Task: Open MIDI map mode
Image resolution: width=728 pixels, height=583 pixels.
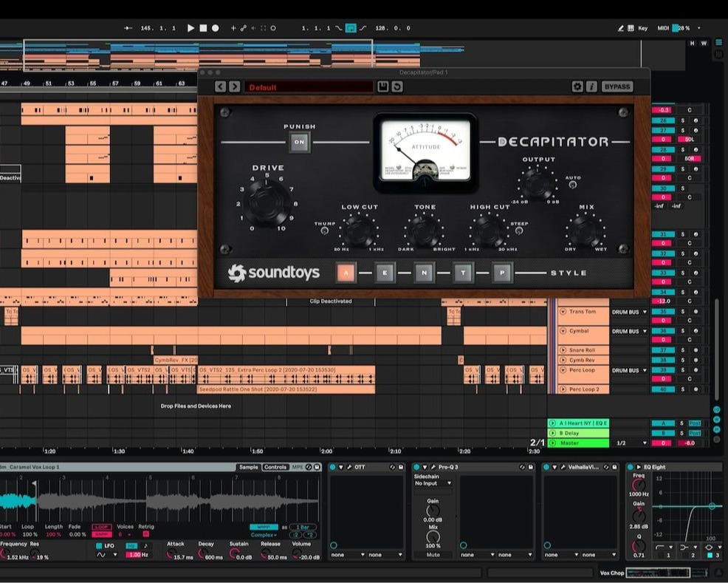Action: click(x=663, y=28)
